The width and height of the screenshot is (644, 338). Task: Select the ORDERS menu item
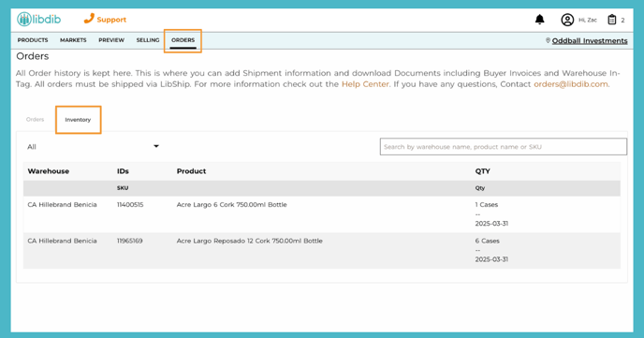point(183,40)
